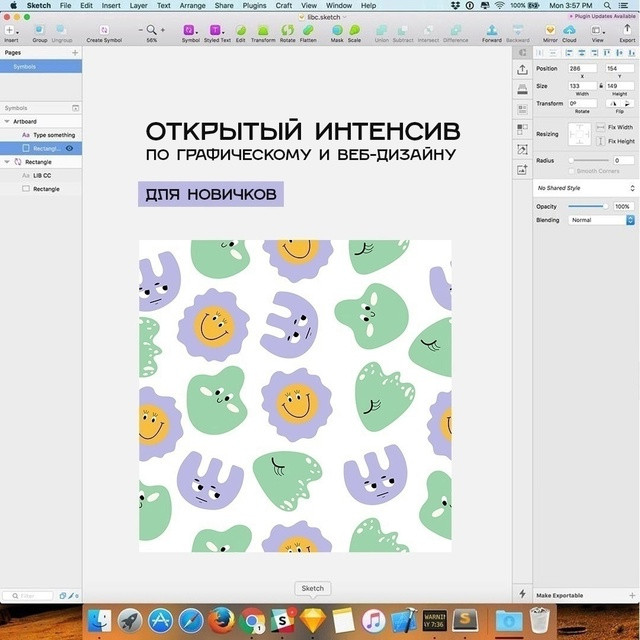Open the Mirror preview tool
Viewport: 640px width, 640px height.
point(550,31)
